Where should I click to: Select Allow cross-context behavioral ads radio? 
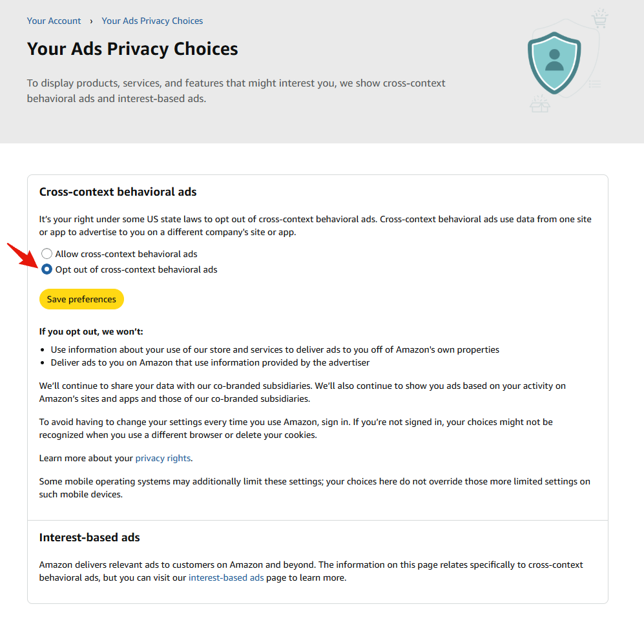pos(47,253)
